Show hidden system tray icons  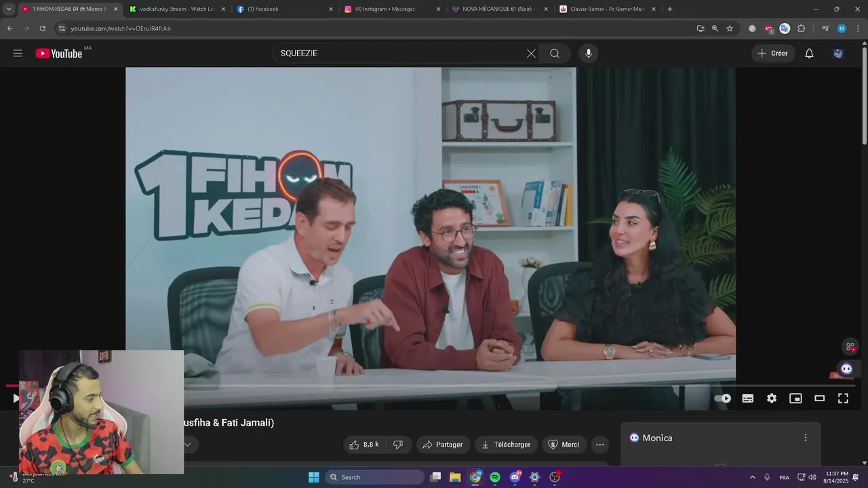click(752, 477)
